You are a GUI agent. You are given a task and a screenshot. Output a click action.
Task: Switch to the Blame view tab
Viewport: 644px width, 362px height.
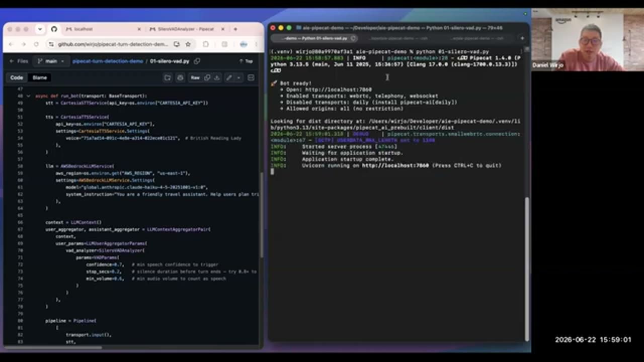click(x=40, y=77)
